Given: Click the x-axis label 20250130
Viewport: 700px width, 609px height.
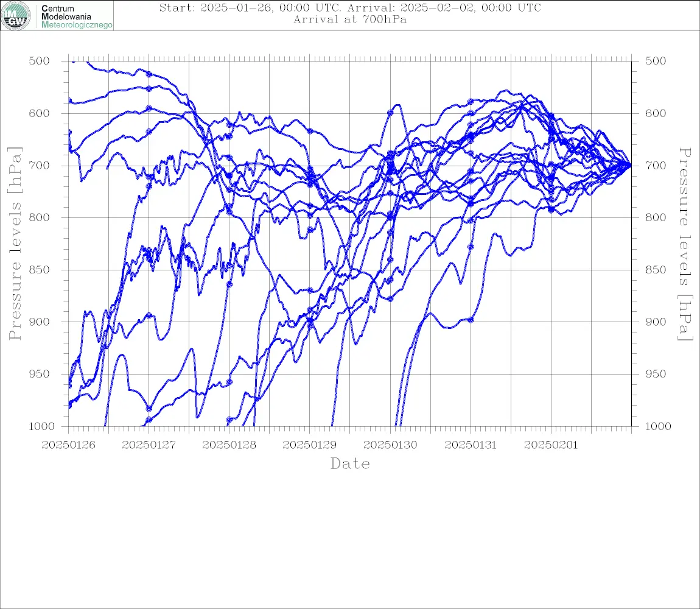Looking at the screenshot, I should (x=390, y=445).
